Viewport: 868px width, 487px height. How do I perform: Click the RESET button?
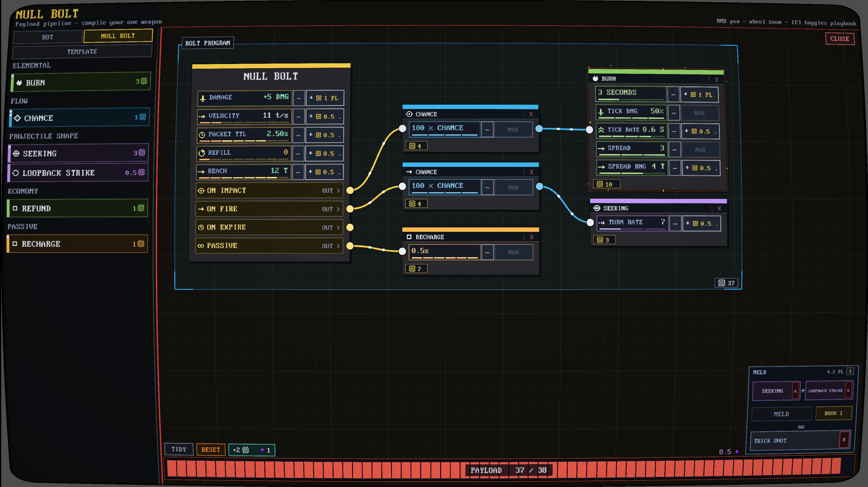tap(210, 450)
